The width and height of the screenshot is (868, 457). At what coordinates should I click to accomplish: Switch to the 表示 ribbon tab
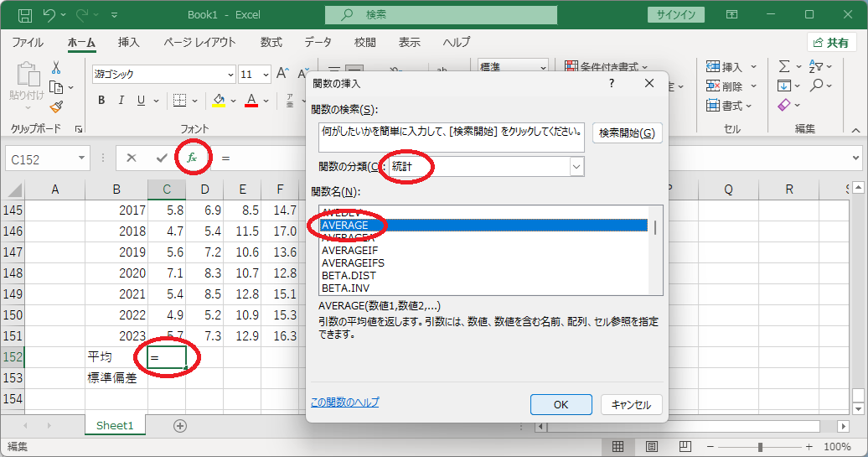point(410,43)
